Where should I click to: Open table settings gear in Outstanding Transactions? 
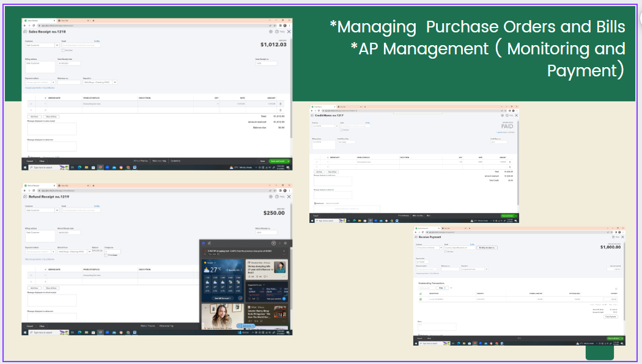[616, 289]
